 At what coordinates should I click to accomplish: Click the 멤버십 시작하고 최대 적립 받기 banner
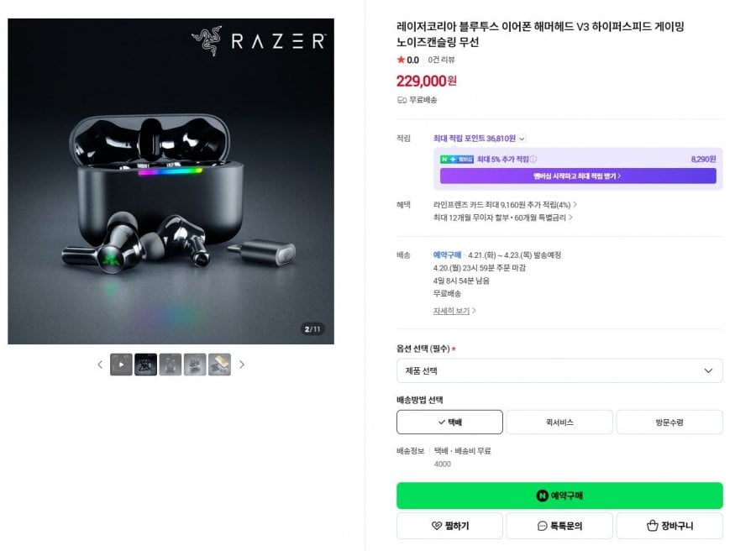coord(577,178)
